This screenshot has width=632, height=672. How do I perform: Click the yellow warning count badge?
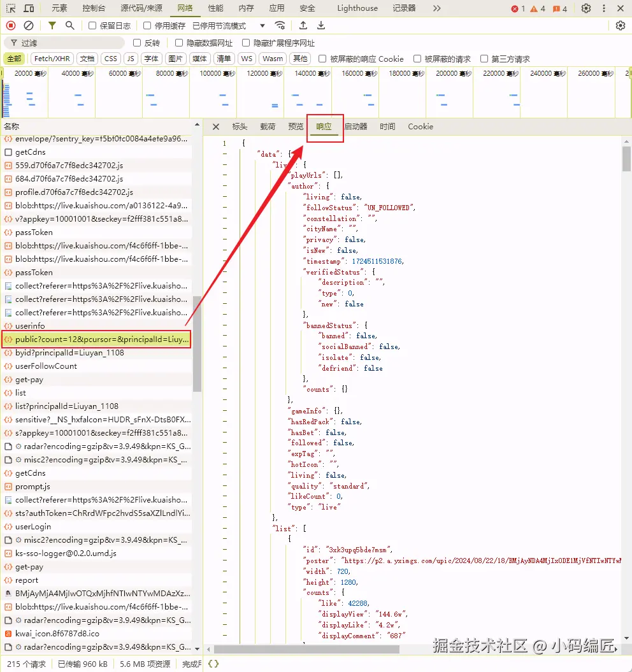pos(538,8)
